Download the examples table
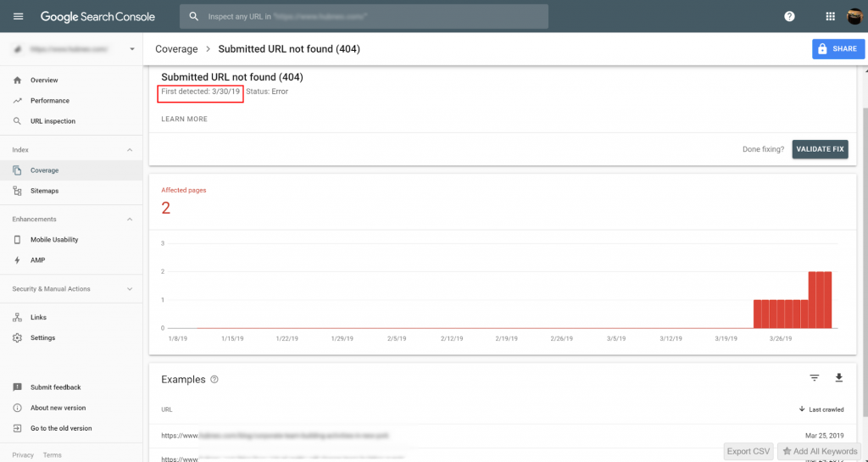Viewport: 868px width, 462px height. click(838, 378)
